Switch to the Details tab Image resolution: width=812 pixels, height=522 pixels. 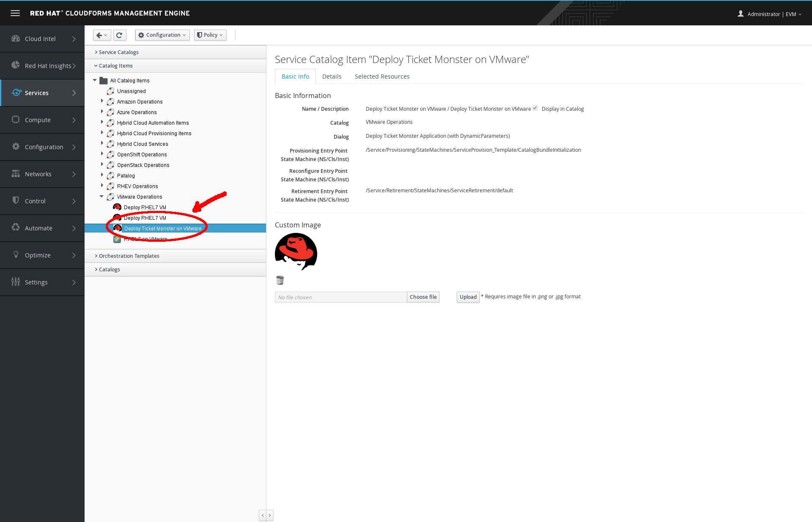[x=332, y=77]
